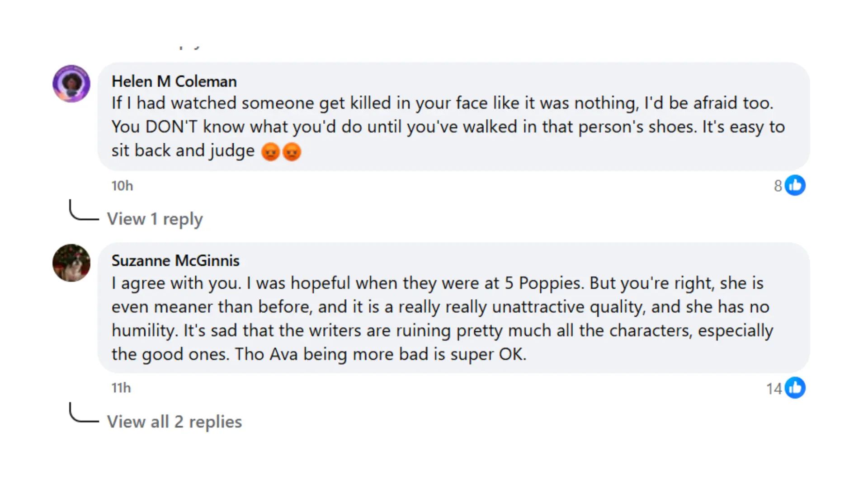Viewport: 868px width, 488px height.
Task: Click the Helen M Coleman name link
Action: coord(174,81)
